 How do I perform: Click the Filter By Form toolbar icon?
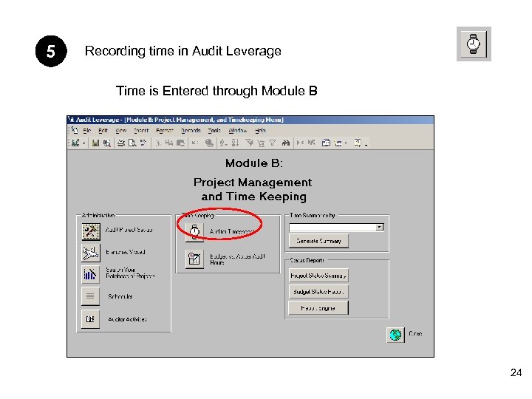pos(261,143)
